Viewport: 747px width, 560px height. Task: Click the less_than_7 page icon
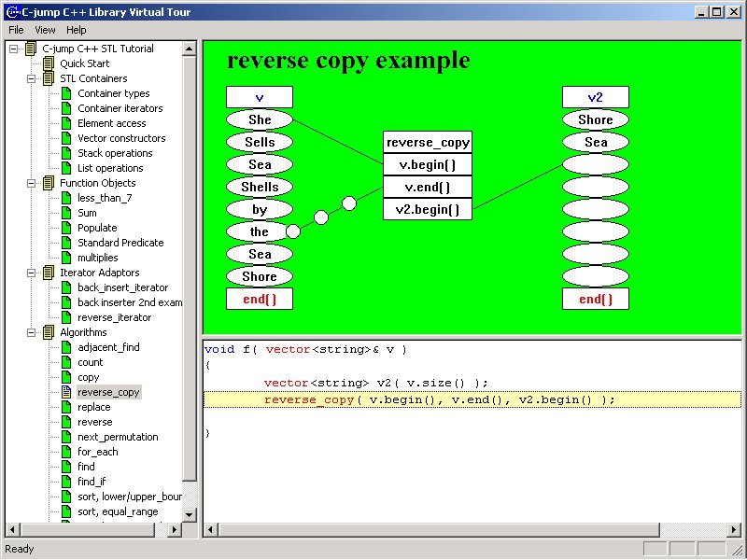click(66, 198)
